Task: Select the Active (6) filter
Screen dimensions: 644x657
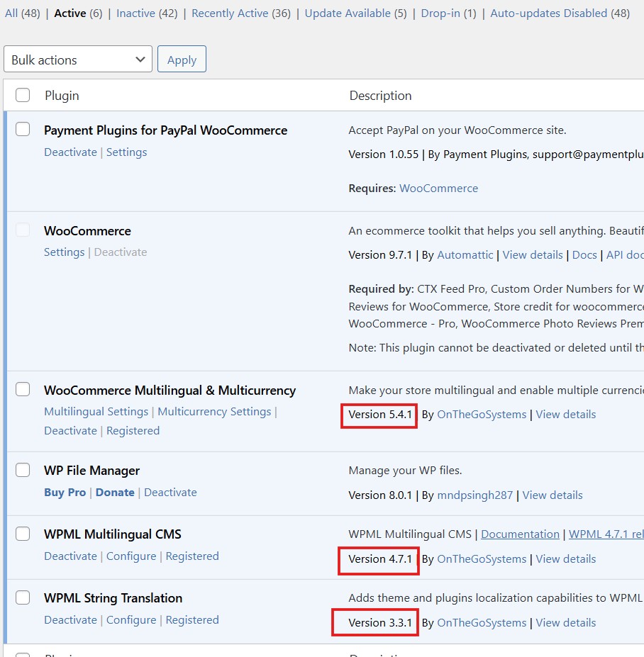Action: pos(79,13)
